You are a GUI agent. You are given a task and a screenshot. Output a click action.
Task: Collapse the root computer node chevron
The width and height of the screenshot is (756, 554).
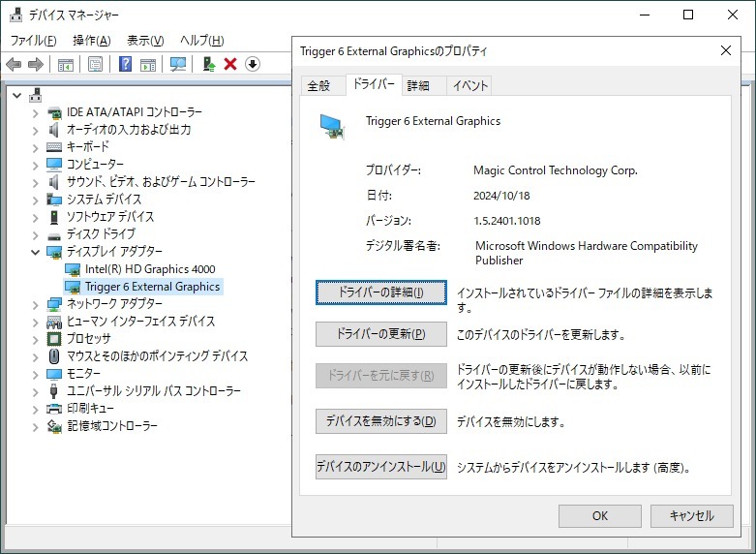(x=16, y=95)
